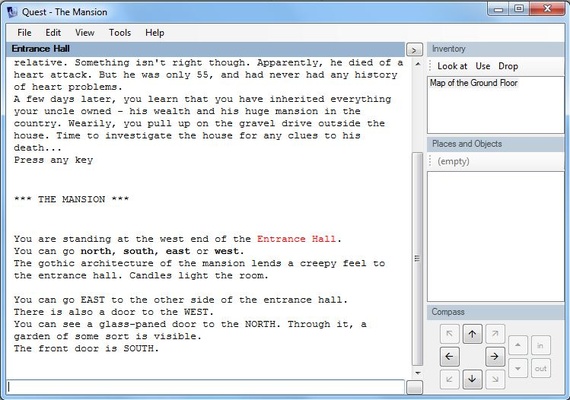Click the east arrow on the compass
This screenshot has width=570, height=400.
click(495, 356)
